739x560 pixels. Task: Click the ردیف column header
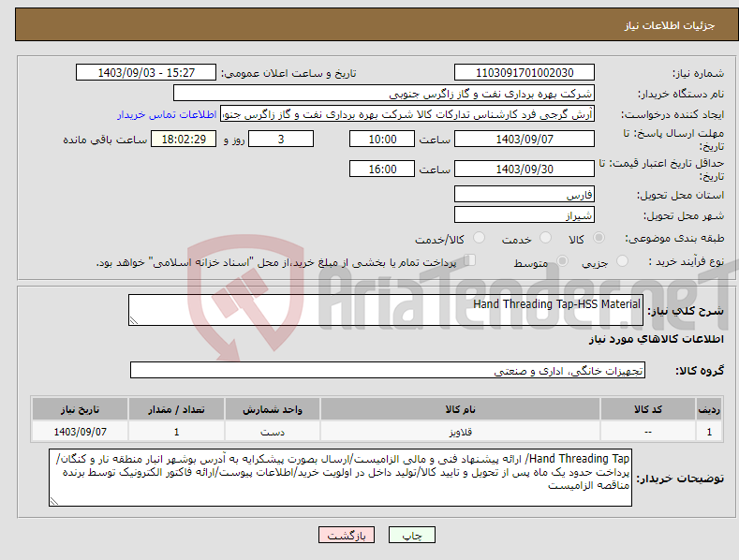709,409
